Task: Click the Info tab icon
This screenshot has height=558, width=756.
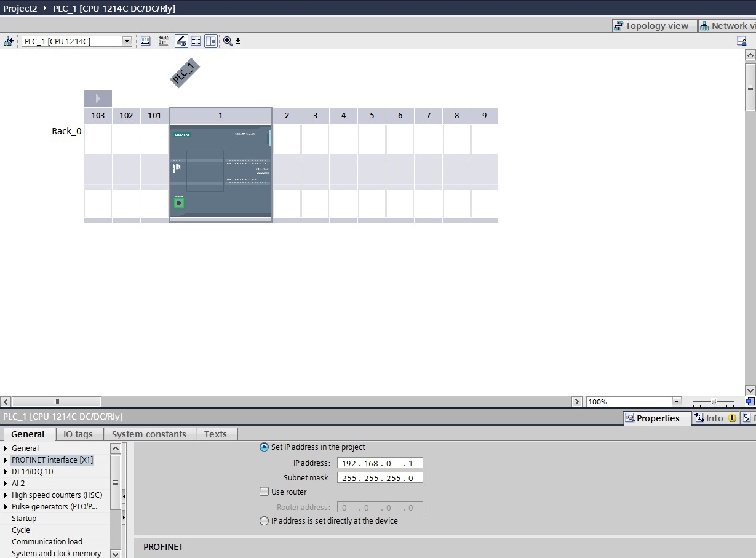Action: pyautogui.click(x=699, y=418)
